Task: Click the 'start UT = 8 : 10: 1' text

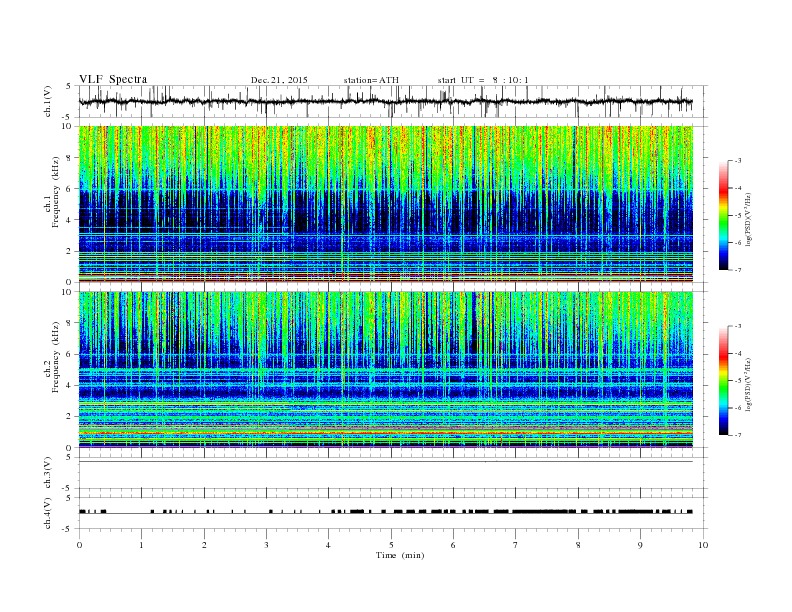Action: click(x=483, y=80)
